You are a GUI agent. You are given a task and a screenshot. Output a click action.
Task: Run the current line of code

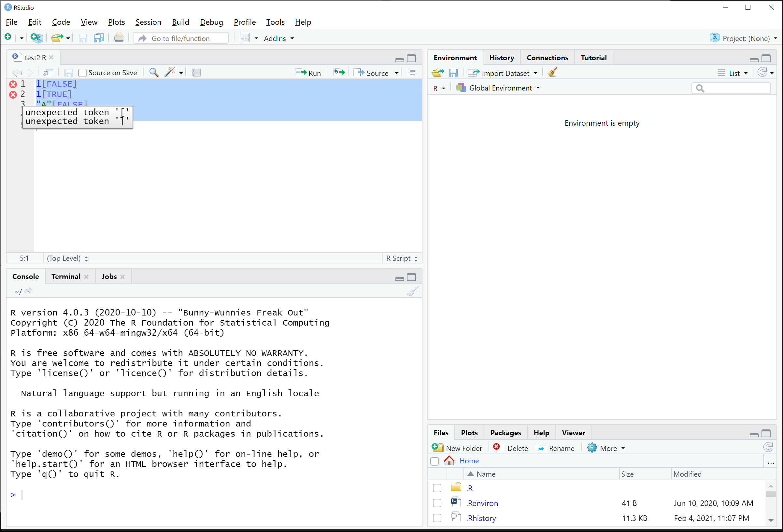point(308,72)
